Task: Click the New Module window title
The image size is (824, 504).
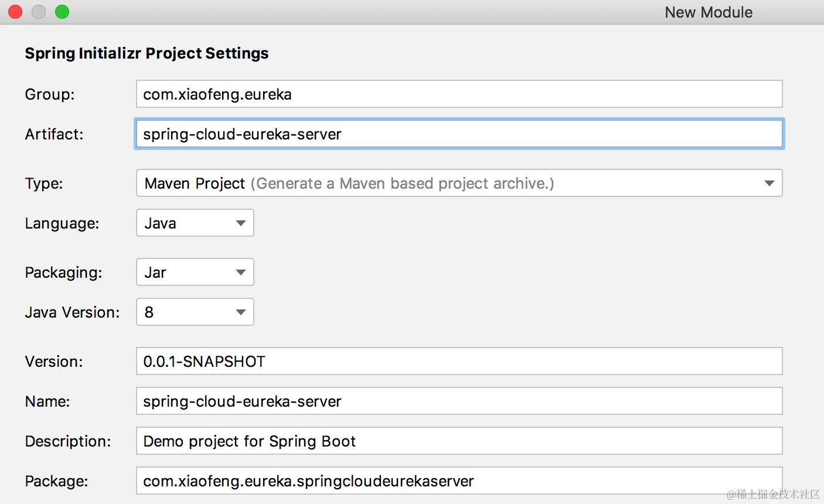Action: click(708, 12)
